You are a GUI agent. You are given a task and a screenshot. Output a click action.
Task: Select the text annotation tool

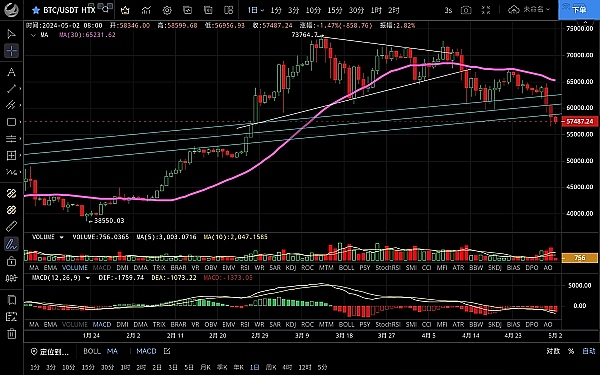click(x=11, y=72)
